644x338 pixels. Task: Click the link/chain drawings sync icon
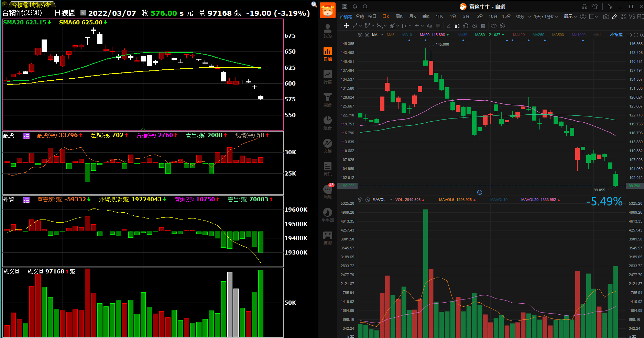click(x=494, y=26)
